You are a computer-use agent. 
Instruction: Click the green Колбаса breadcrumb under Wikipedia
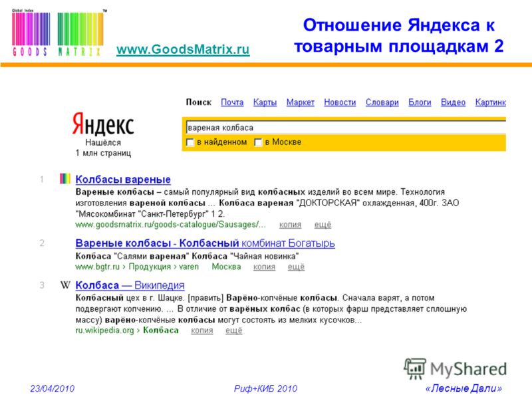(161, 330)
